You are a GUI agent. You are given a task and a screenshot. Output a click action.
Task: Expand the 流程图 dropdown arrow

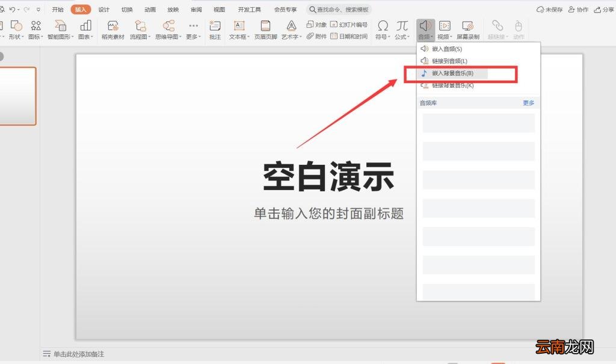[149, 37]
